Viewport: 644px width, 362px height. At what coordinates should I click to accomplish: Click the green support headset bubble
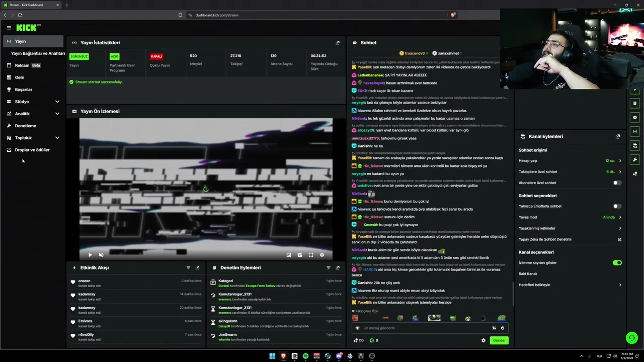pyautogui.click(x=632, y=338)
